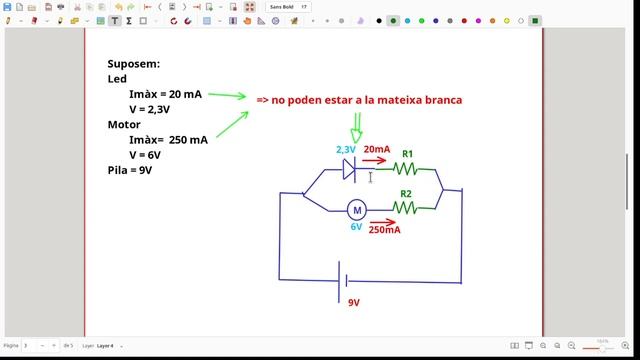Open the custom color chooser square
Image resolution: width=640 pixels, height=360 pixels.
(x=535, y=21)
